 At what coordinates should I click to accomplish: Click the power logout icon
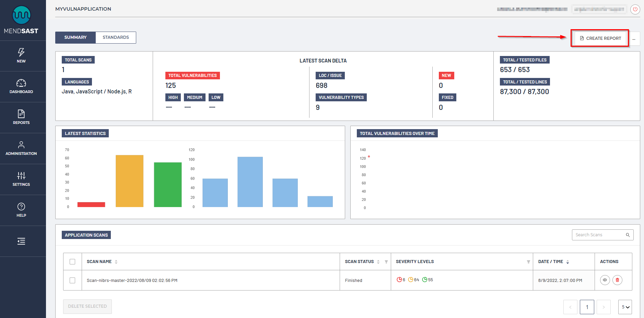click(x=635, y=9)
